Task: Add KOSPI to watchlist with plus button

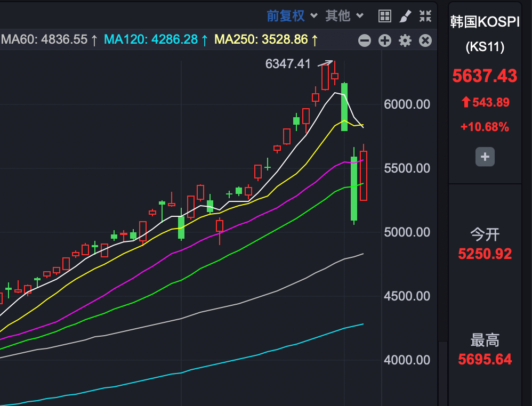Action: point(485,157)
